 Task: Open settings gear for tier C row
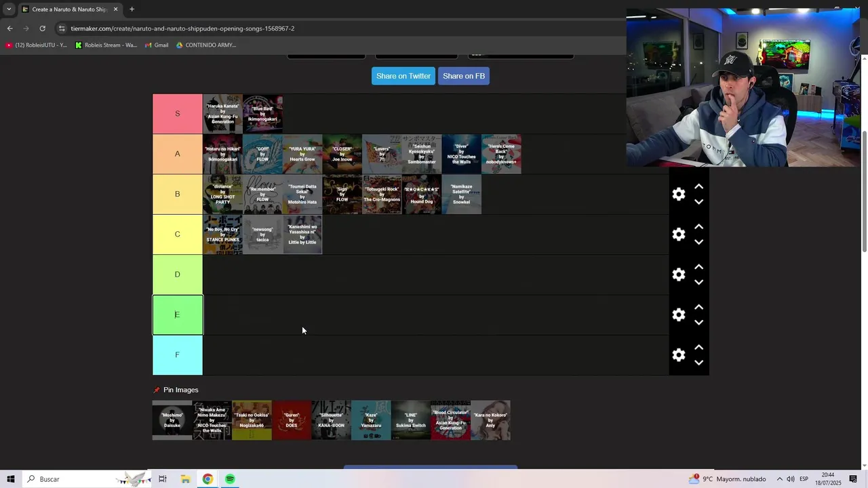679,235
